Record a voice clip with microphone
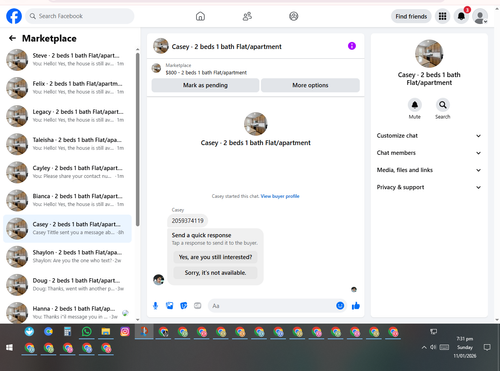This screenshot has height=371, width=500. pos(155,306)
